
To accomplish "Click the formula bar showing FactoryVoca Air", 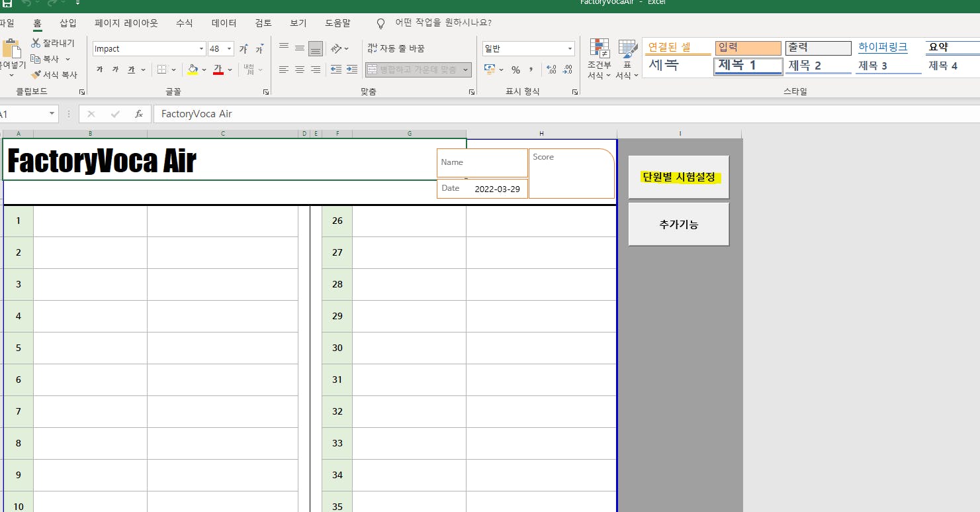I will click(566, 114).
